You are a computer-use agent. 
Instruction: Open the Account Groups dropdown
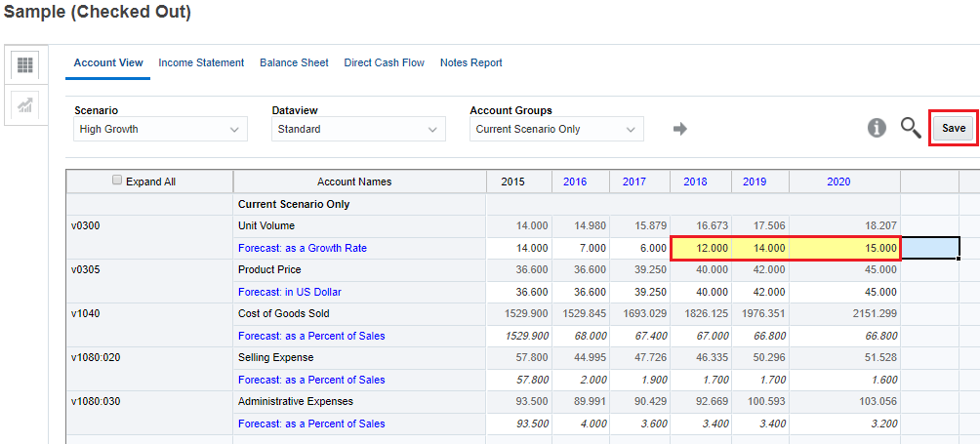click(555, 129)
